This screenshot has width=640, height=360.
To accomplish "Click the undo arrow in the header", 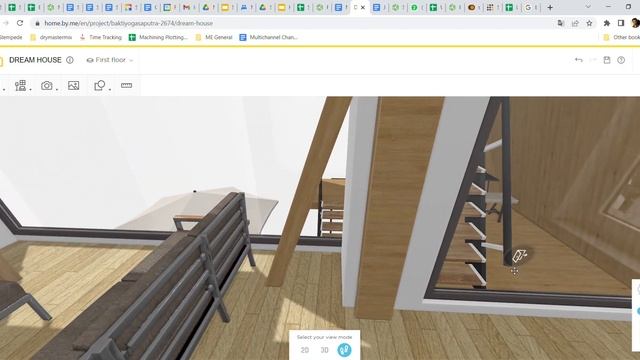I will point(578,60).
